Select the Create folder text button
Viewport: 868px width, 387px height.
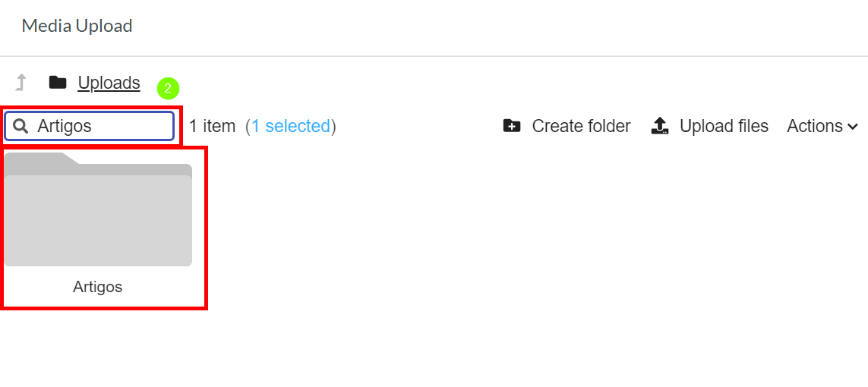click(581, 126)
